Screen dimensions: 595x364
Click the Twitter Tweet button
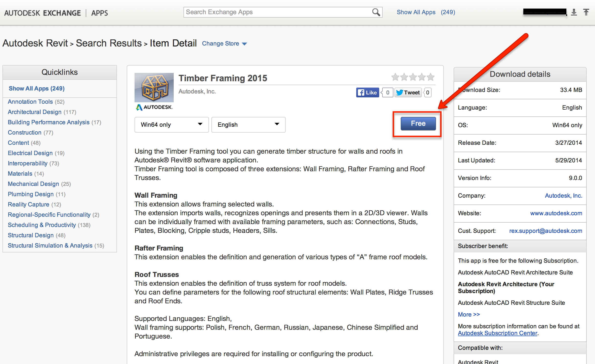(408, 92)
